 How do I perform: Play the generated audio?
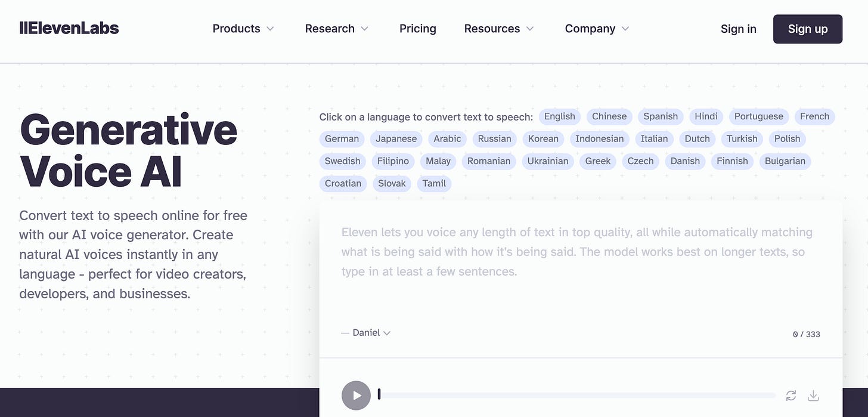(356, 396)
